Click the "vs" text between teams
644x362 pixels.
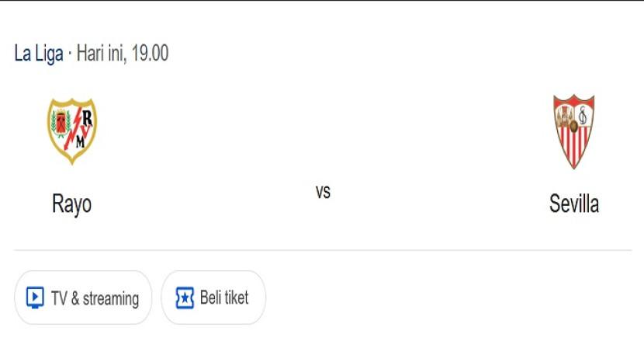tap(323, 192)
